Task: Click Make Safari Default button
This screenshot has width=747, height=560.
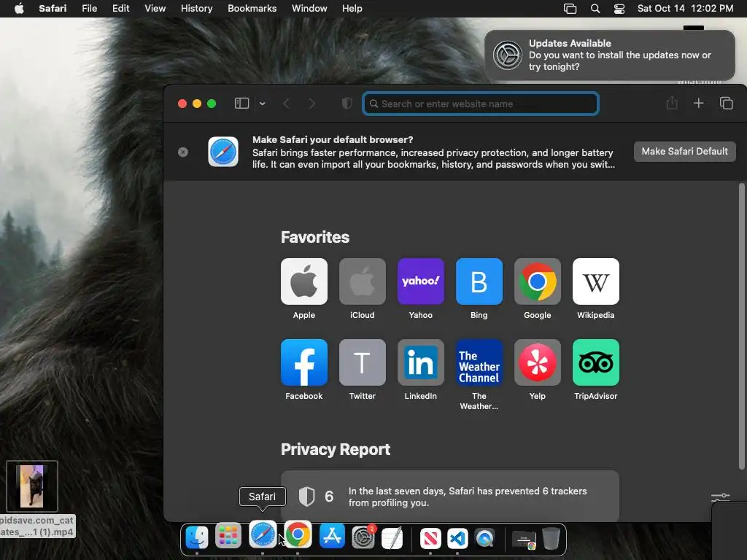Action: pos(684,152)
